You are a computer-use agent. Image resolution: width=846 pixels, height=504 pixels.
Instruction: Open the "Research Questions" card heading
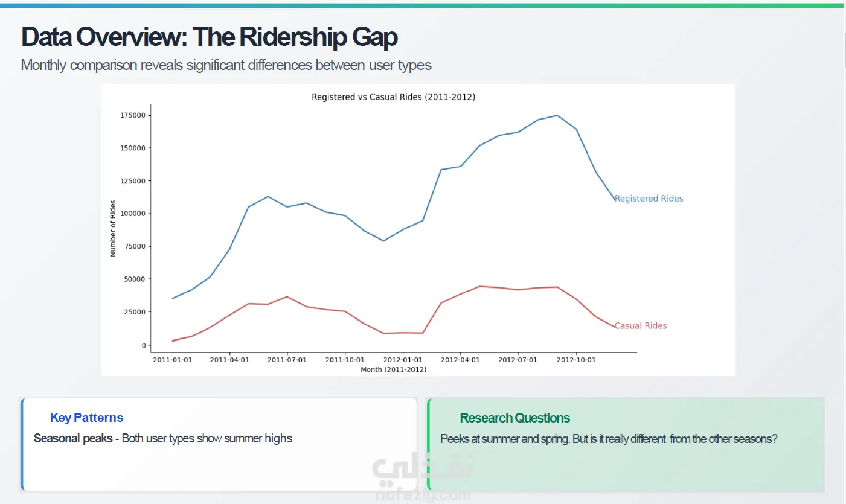tap(514, 418)
